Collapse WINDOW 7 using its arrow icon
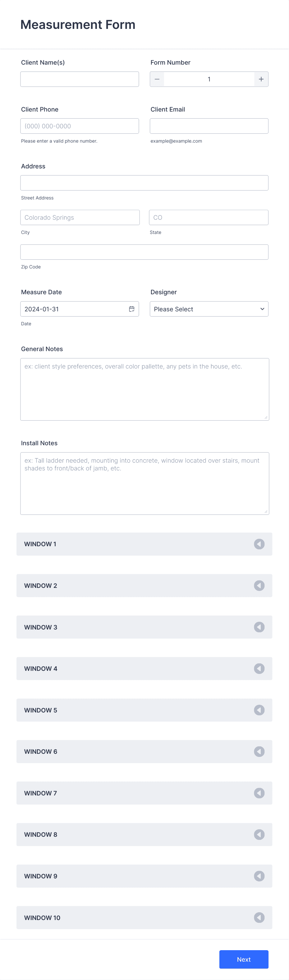The height and width of the screenshot is (980, 289). coord(259,793)
